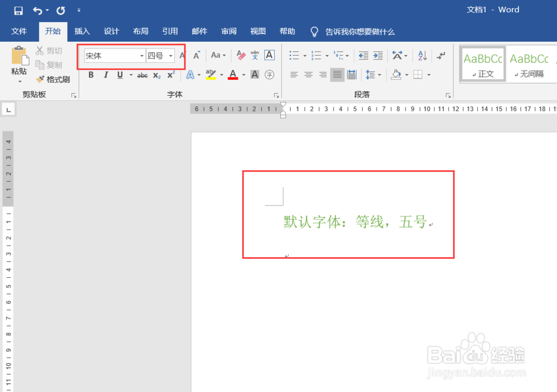Viewport: 557px width, 392px height.
Task: Click the center align icon
Action: (x=309, y=75)
